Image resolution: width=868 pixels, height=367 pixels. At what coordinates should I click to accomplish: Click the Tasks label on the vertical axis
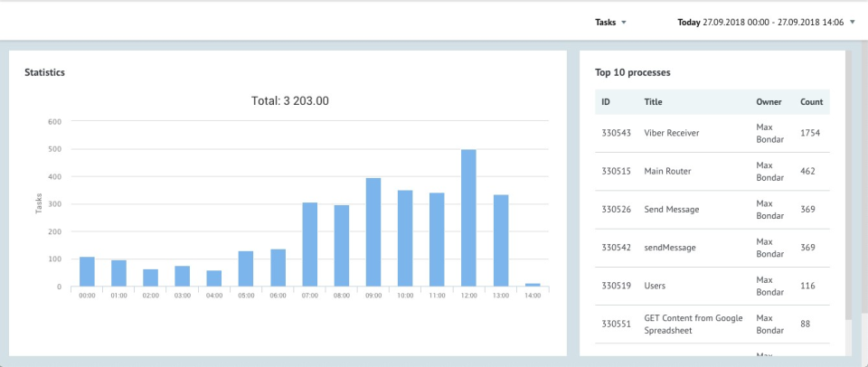point(39,203)
